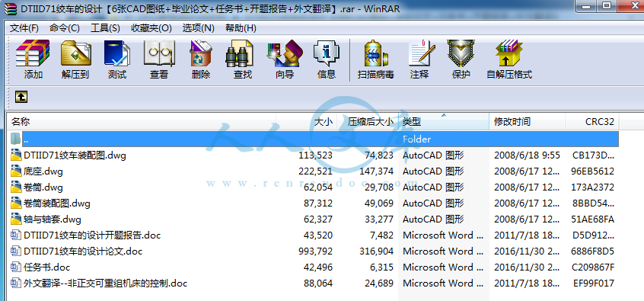Run the Test (测试) archive tool

116,53
